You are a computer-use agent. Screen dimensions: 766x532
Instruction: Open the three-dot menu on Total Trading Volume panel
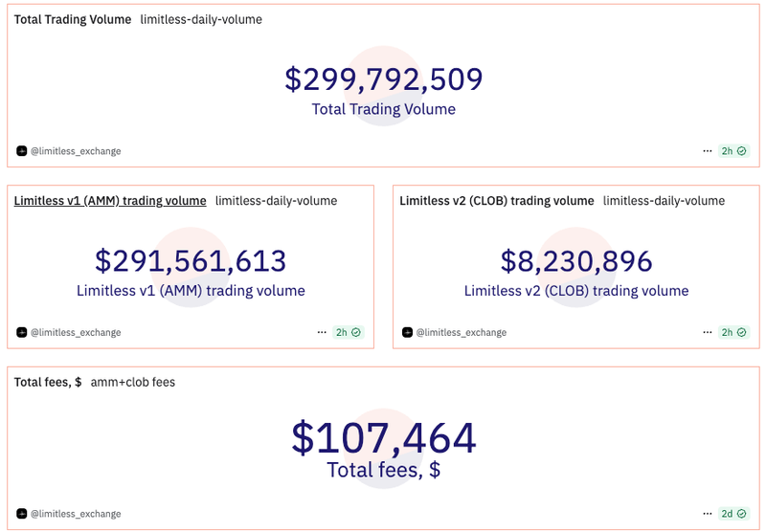(x=708, y=151)
